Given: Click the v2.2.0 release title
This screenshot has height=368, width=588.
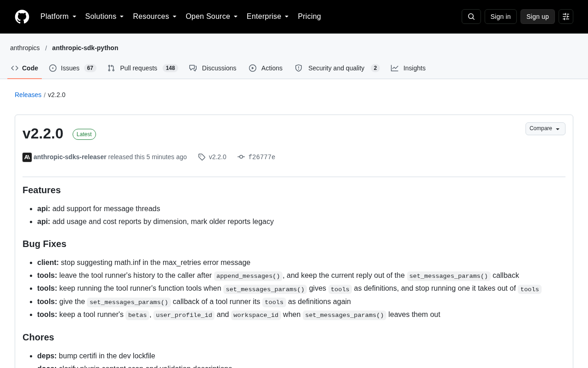Looking at the screenshot, I should 43,133.
